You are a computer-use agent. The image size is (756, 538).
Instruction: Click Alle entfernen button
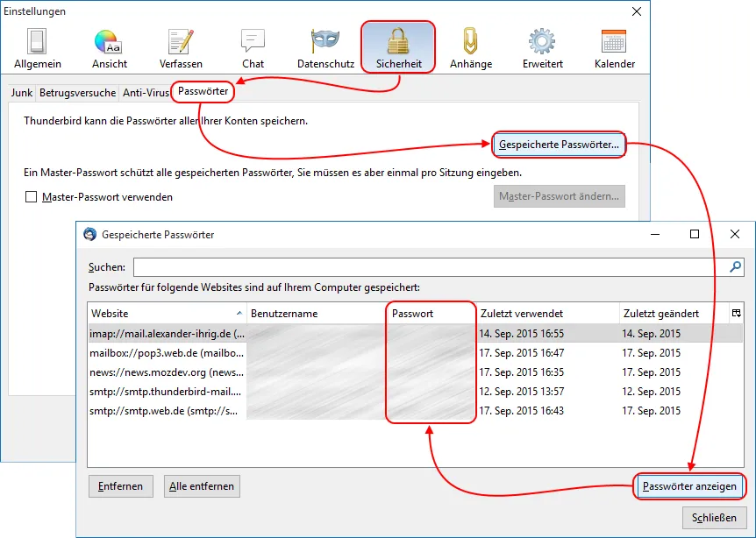pyautogui.click(x=202, y=486)
